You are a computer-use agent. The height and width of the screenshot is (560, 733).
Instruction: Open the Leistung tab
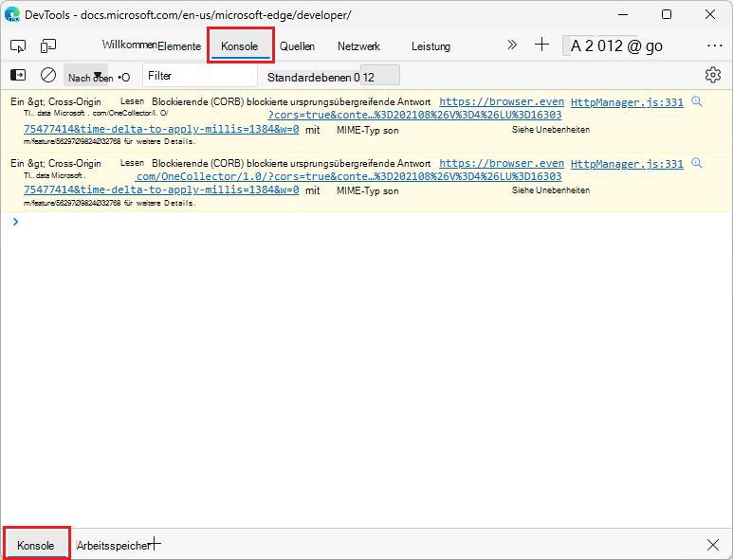point(431,46)
